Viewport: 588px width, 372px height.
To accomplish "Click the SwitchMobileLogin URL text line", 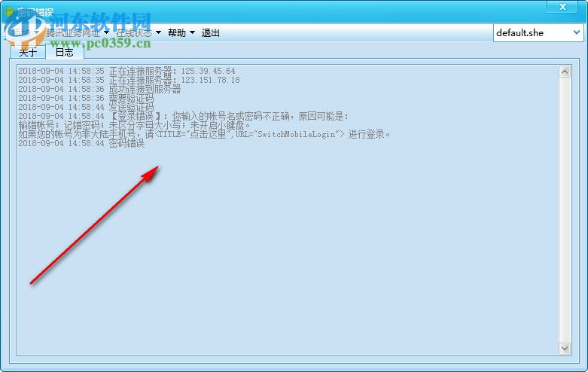I will 204,134.
